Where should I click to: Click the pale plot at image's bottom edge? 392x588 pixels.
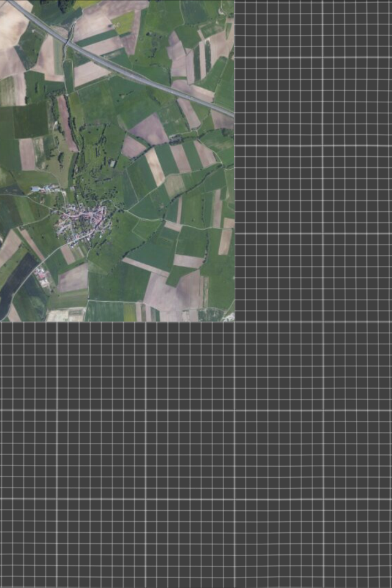64,315
